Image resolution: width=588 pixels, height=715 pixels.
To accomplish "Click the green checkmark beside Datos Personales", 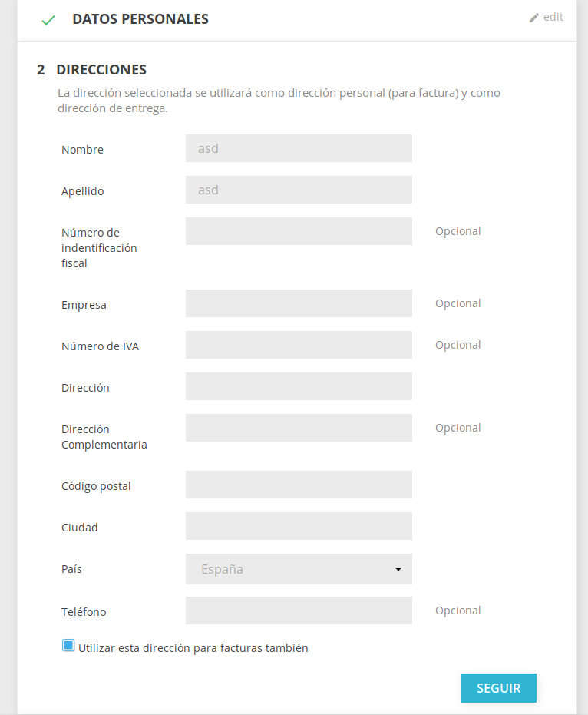I will pos(48,20).
